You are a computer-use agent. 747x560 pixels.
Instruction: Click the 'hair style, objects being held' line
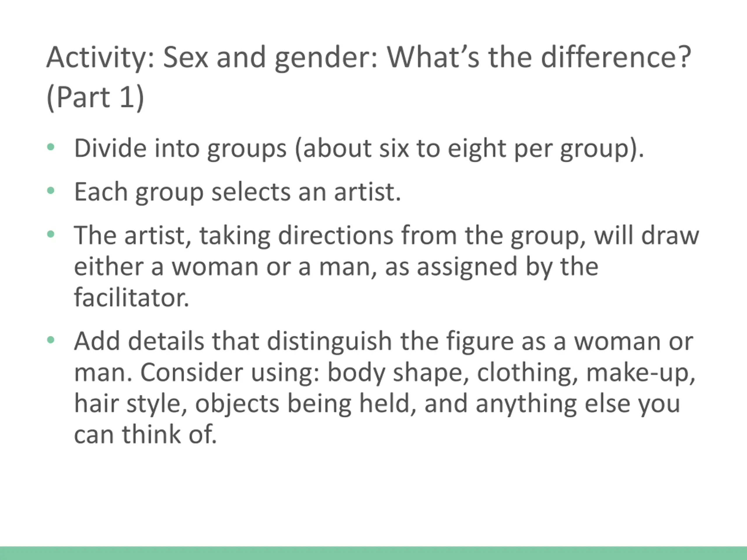377,404
